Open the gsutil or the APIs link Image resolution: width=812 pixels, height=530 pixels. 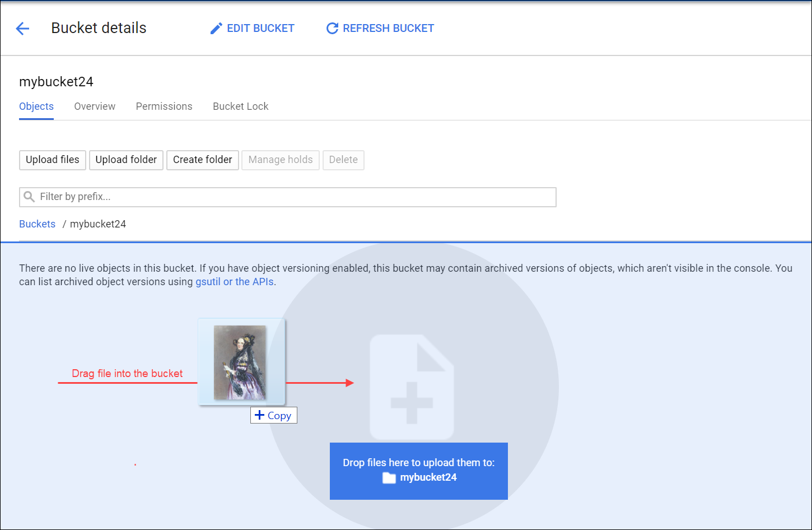235,282
